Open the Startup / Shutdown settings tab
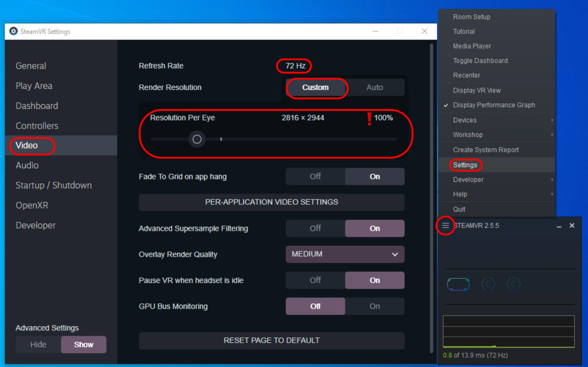 [x=61, y=185]
